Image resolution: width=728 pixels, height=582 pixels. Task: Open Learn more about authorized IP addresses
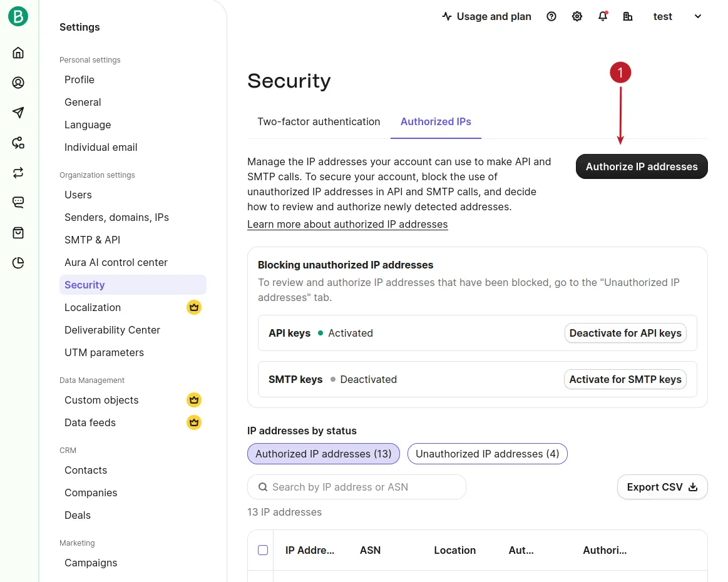[347, 224]
